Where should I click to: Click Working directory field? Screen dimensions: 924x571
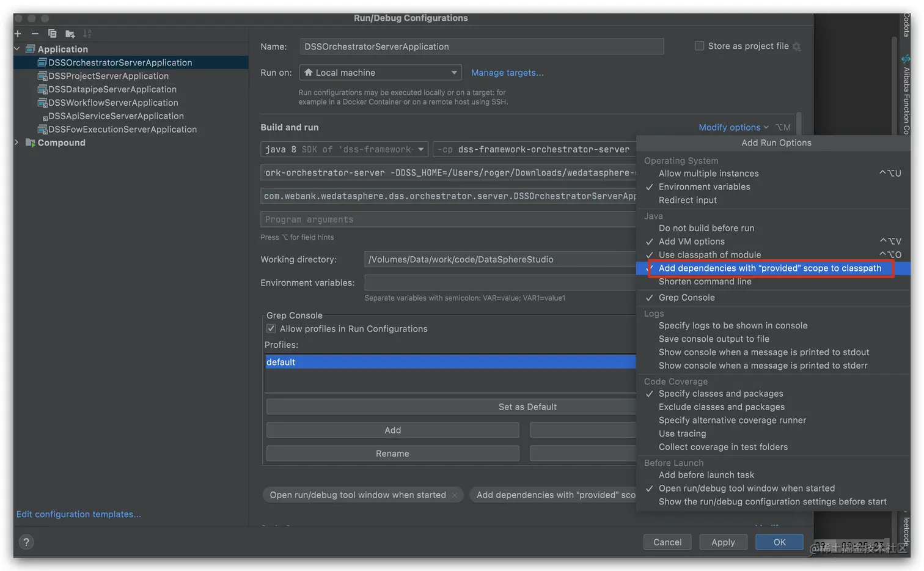click(x=501, y=259)
